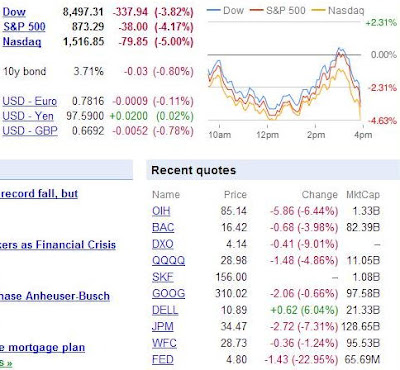Viewport: 400px width, 370px height.
Task: Open the DXO quote
Action: coord(163,244)
